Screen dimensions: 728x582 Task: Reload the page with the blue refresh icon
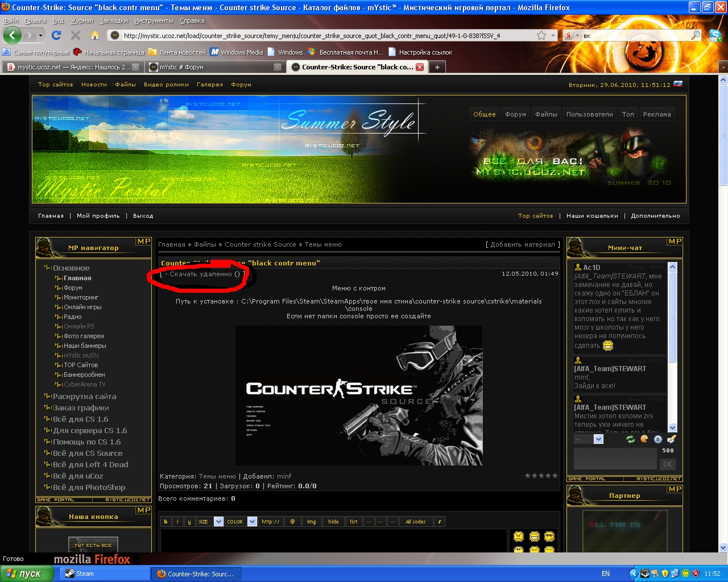pos(56,35)
